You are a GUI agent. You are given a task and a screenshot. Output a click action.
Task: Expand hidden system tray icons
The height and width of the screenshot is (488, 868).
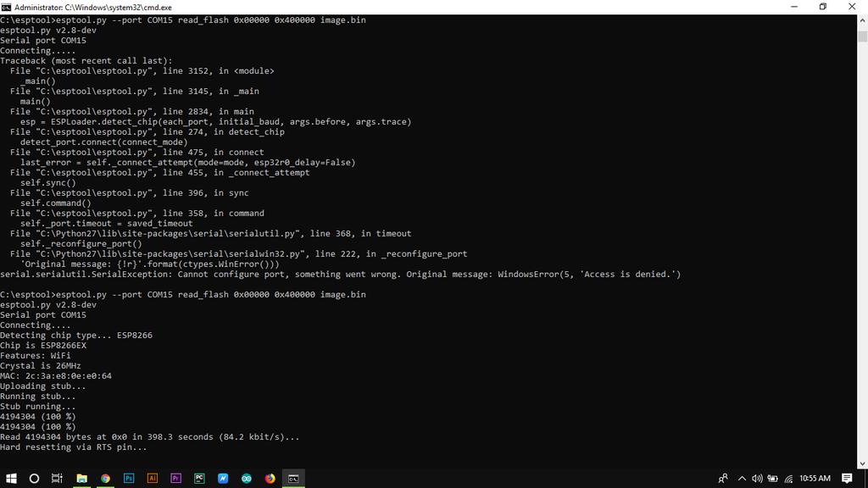point(742,478)
